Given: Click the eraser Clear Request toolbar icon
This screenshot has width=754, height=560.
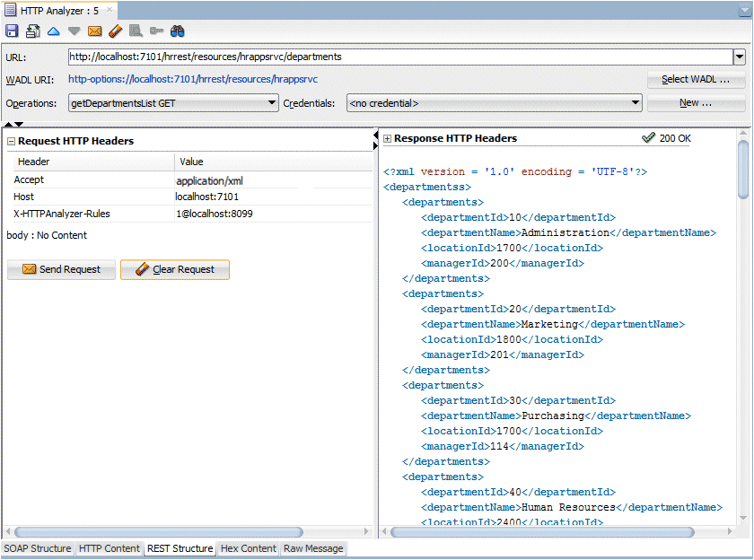Looking at the screenshot, I should click(x=116, y=31).
